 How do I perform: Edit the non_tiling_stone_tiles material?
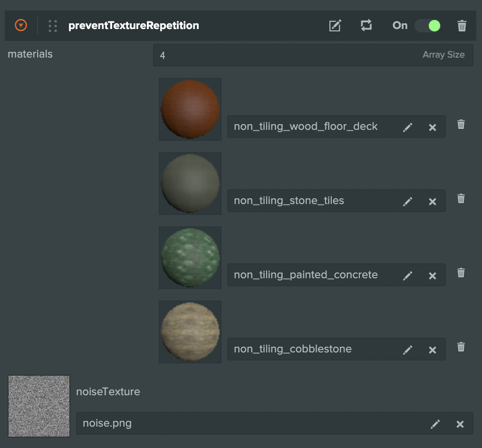[408, 201]
